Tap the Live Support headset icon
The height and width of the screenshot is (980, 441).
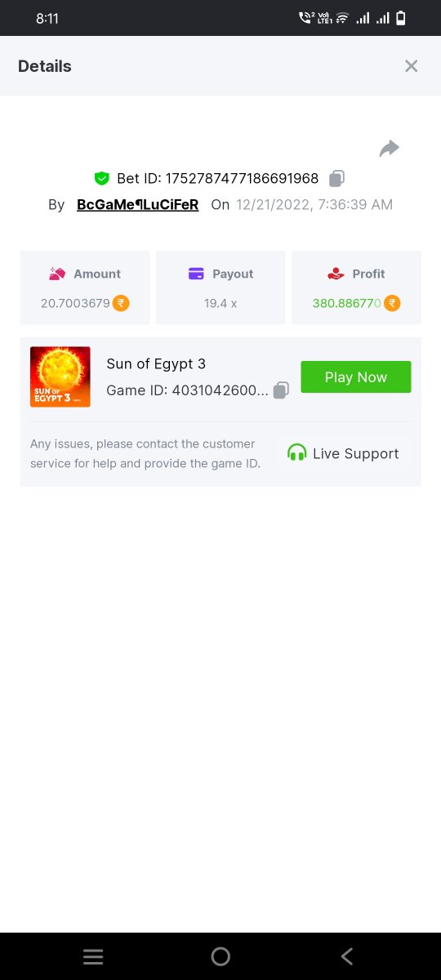point(297,453)
